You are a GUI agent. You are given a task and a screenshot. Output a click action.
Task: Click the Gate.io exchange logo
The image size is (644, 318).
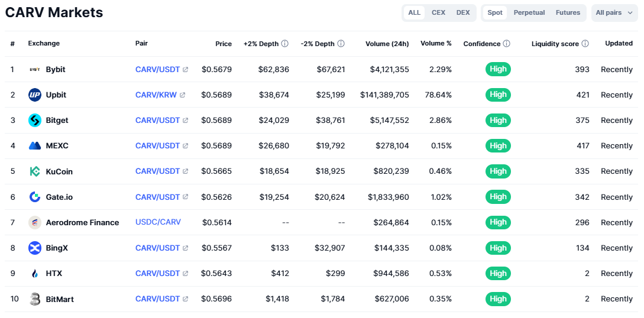click(35, 197)
